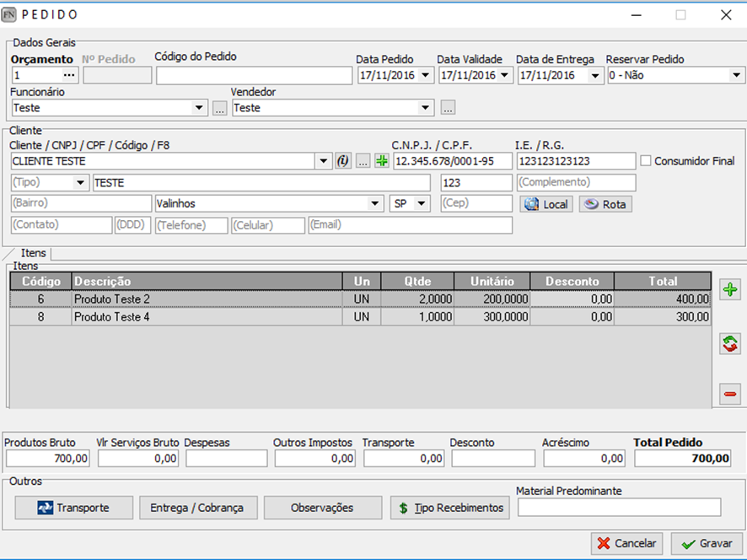Click Bairro input field
Image resolution: width=747 pixels, height=560 pixels.
(x=82, y=203)
